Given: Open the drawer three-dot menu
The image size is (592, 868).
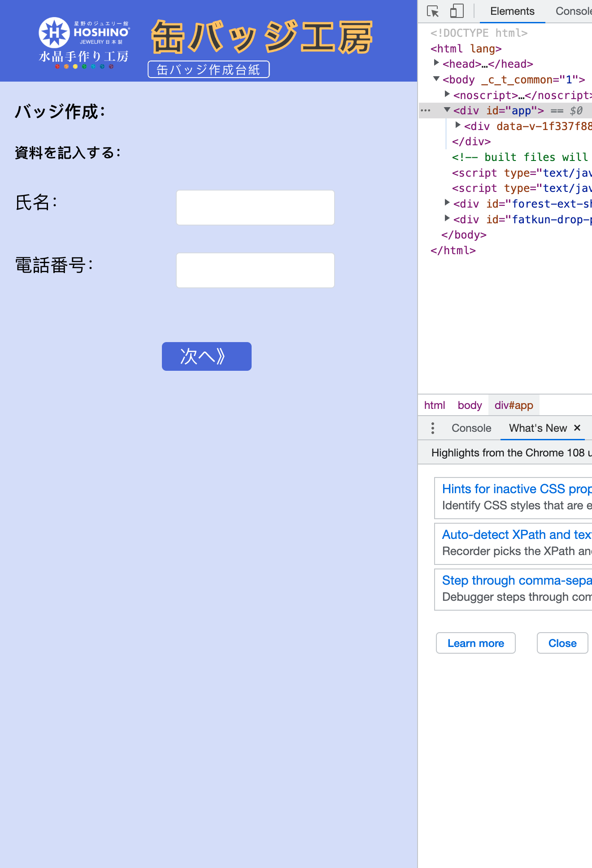Looking at the screenshot, I should (432, 428).
